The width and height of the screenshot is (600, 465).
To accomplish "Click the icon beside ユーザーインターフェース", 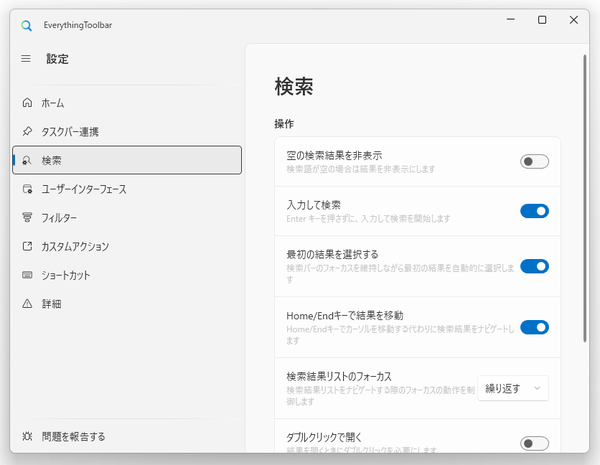I will 27,189.
